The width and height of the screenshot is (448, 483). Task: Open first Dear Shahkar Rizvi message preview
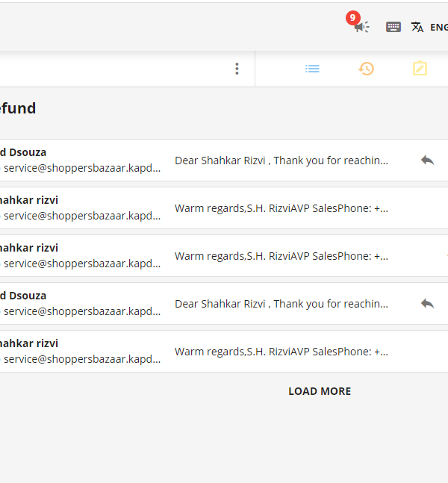pyautogui.click(x=281, y=161)
